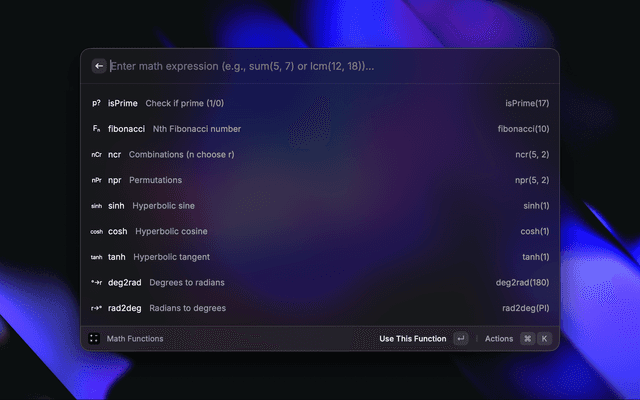
Task: Click the isPrime function icon
Action: (96, 103)
